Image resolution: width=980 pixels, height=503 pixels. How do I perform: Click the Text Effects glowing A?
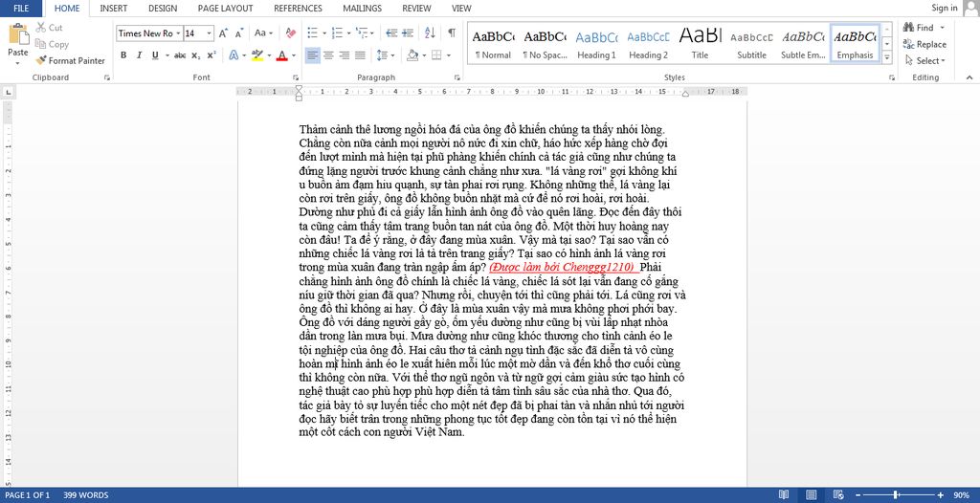(x=234, y=55)
